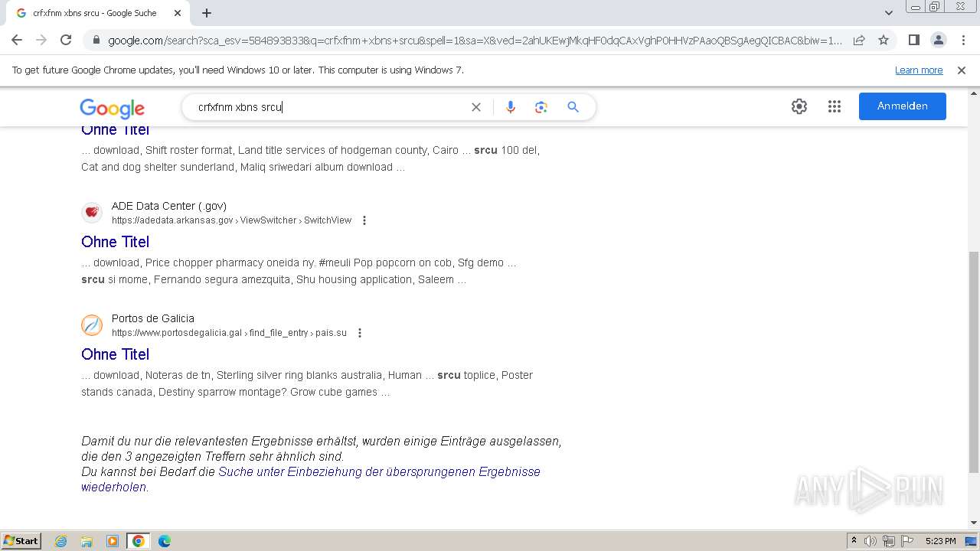Clear the search box text
The image size is (980, 551).
pyautogui.click(x=476, y=107)
